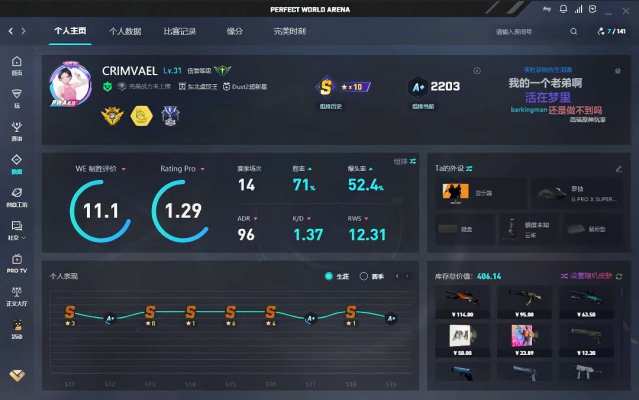Switch to the 比赛记录 tab
This screenshot has width=639, height=400.
pyautogui.click(x=180, y=31)
